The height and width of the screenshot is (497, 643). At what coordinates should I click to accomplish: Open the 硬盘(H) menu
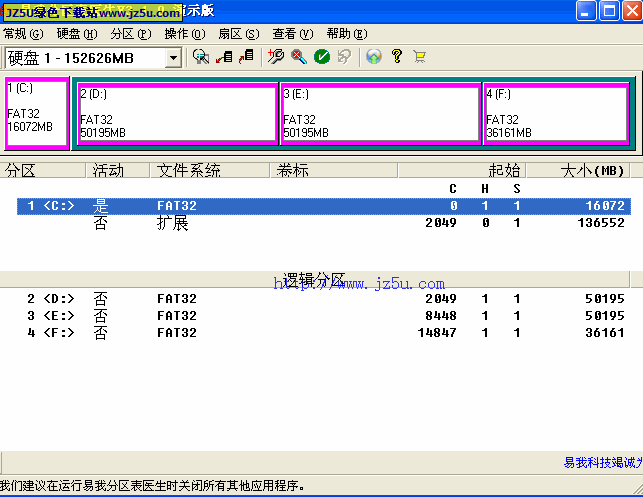pyautogui.click(x=77, y=34)
